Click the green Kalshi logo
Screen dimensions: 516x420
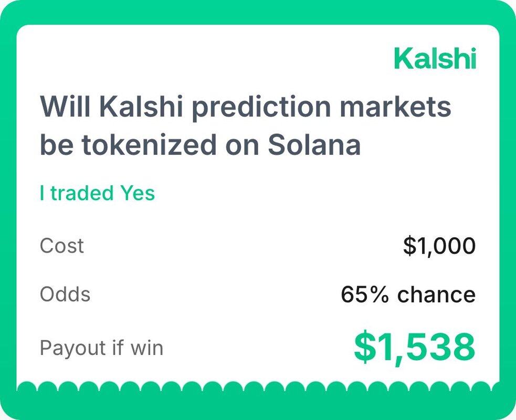435,58
